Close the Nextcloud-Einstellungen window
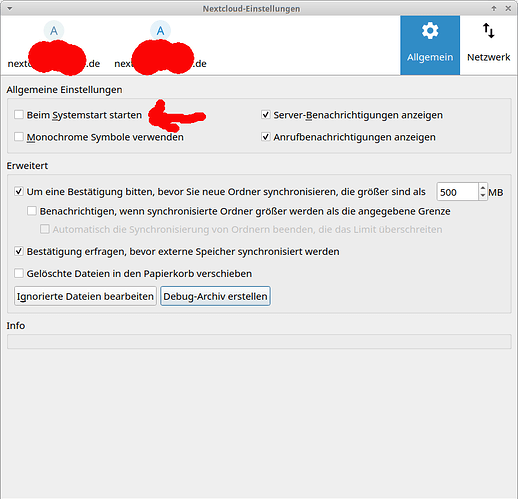 (508, 8)
